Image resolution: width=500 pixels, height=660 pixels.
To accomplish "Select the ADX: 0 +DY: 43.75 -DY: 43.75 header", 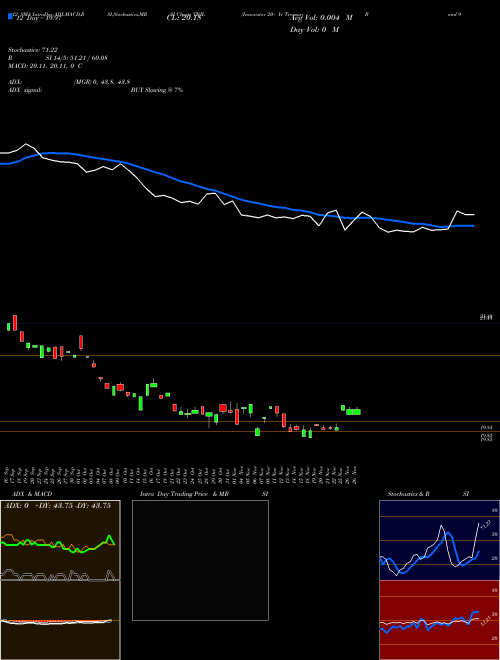I will [x=57, y=506].
